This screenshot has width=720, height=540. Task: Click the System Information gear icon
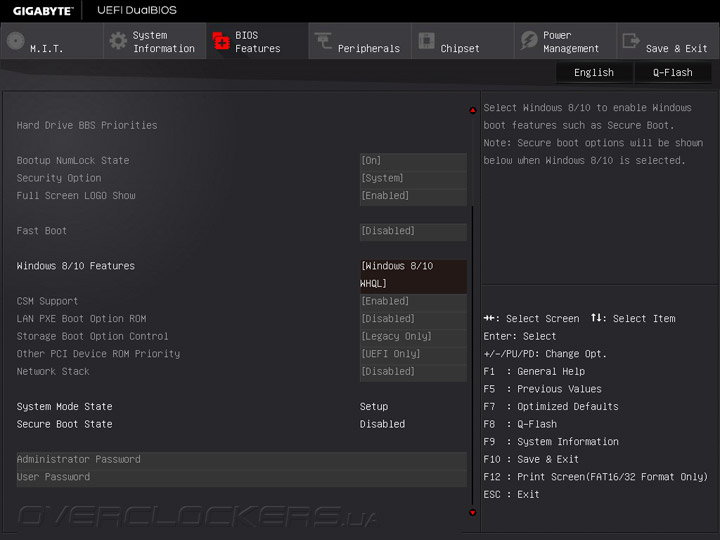(x=118, y=41)
